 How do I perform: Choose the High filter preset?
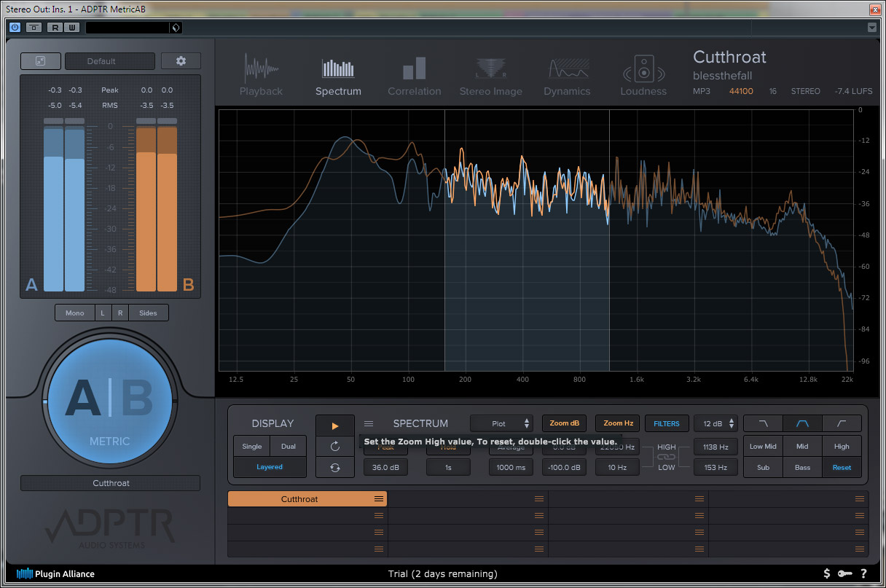coord(842,447)
